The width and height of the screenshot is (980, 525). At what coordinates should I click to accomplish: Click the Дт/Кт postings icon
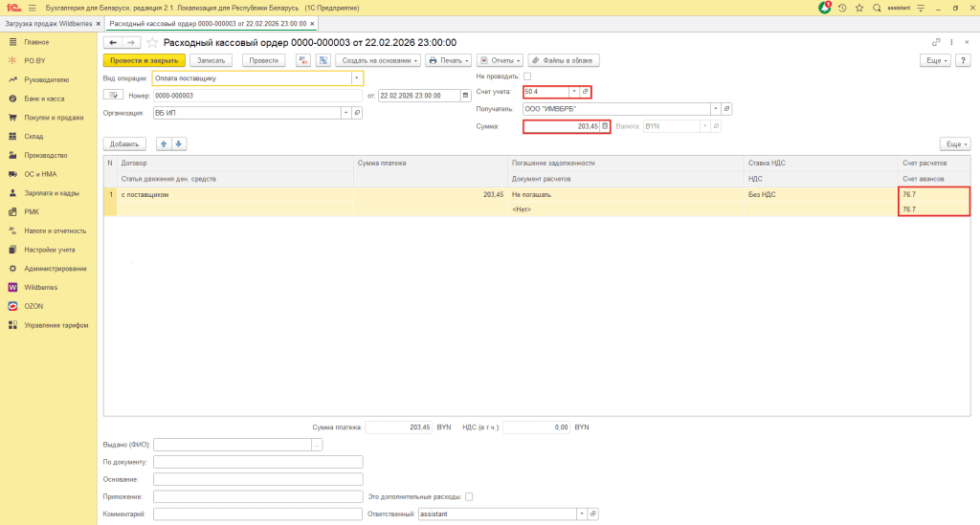(x=303, y=60)
